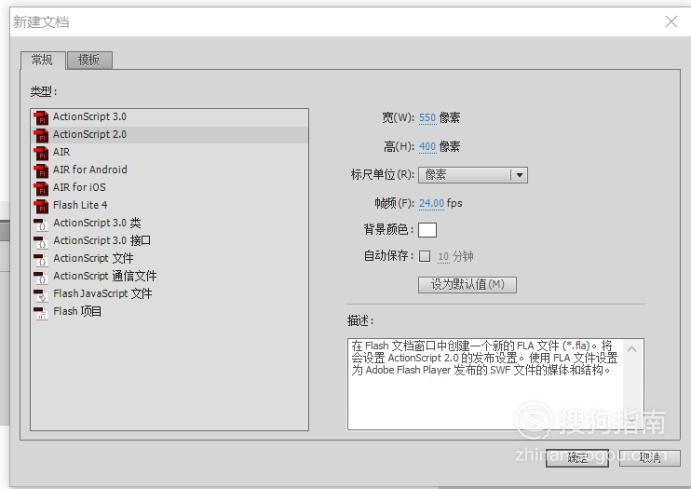Click the auto-save minutes value 10
691x489 pixels.
click(443, 256)
